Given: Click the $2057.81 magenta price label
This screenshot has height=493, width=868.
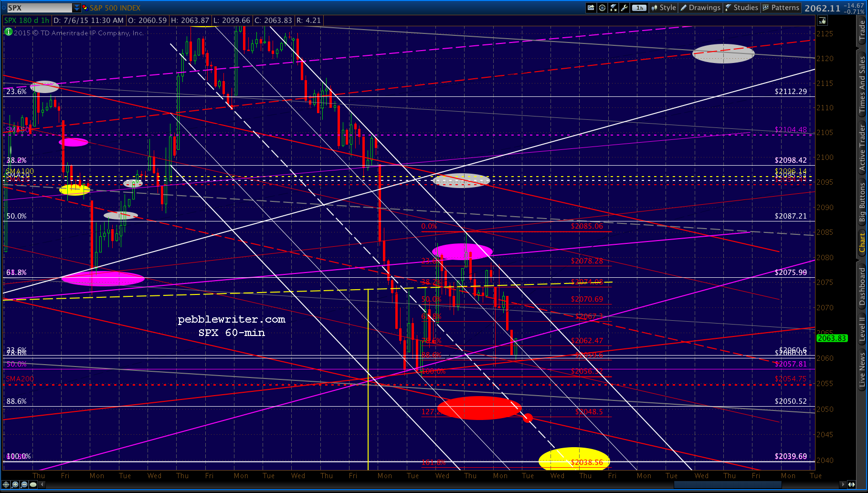Looking at the screenshot, I should [791, 364].
